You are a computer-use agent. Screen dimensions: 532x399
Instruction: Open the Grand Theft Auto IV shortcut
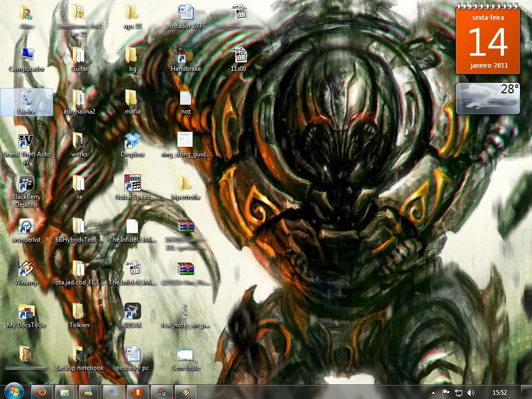click(x=27, y=149)
